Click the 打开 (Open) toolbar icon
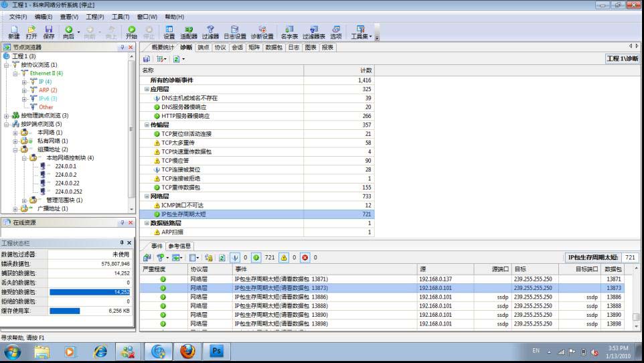This screenshot has height=363, width=644. pyautogui.click(x=31, y=32)
